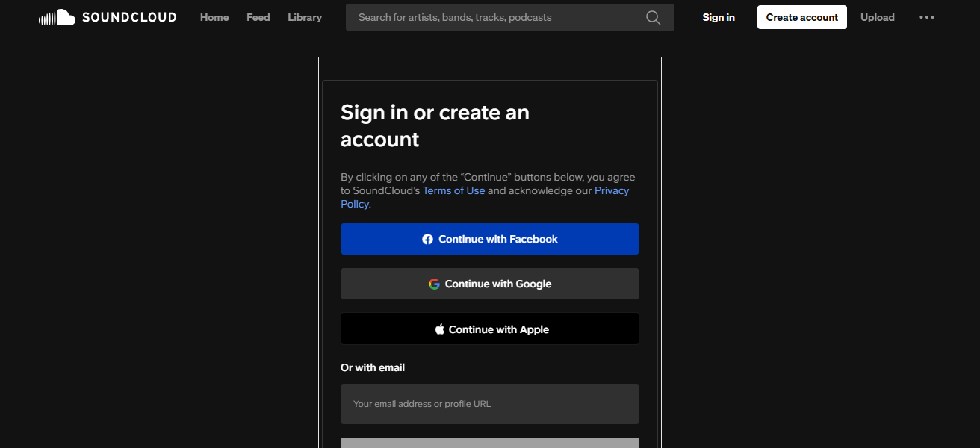Click the magnifying glass search icon
This screenshot has height=448, width=980.
(653, 17)
